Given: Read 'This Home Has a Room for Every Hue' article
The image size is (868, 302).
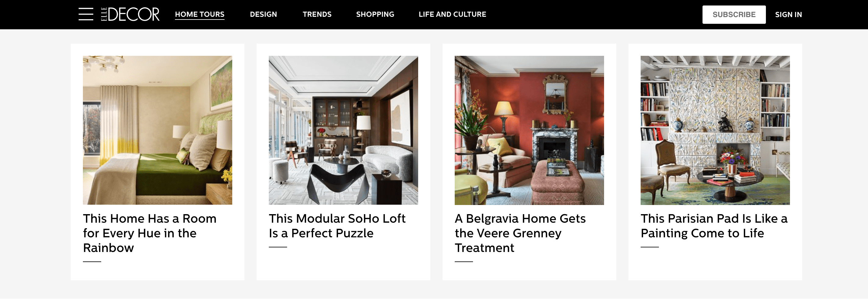Looking at the screenshot, I should 150,233.
